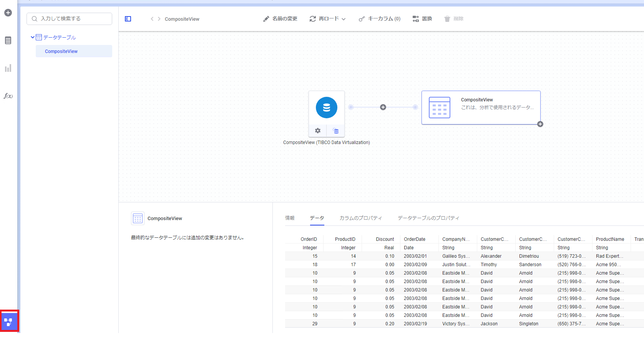Click the OrderID column header

(309, 239)
